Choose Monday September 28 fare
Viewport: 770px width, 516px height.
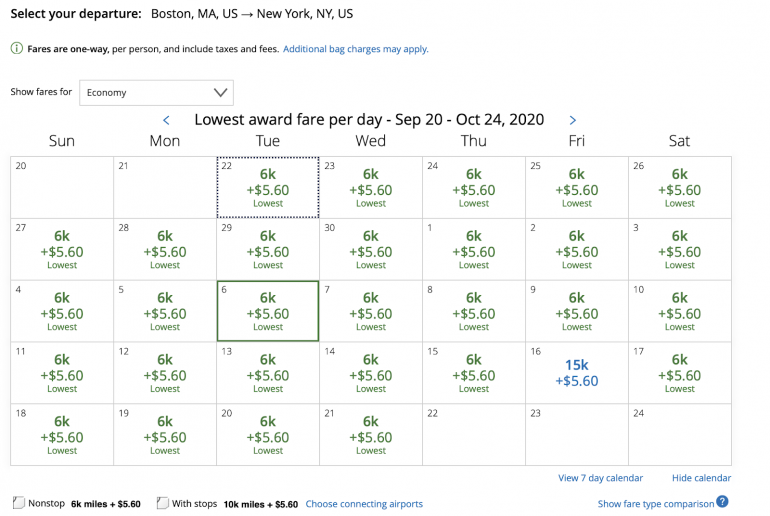(x=165, y=249)
